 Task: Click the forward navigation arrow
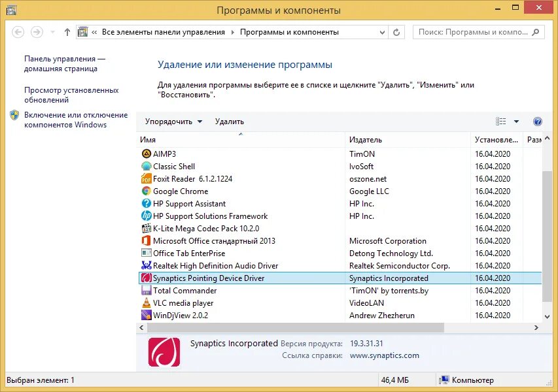37,33
